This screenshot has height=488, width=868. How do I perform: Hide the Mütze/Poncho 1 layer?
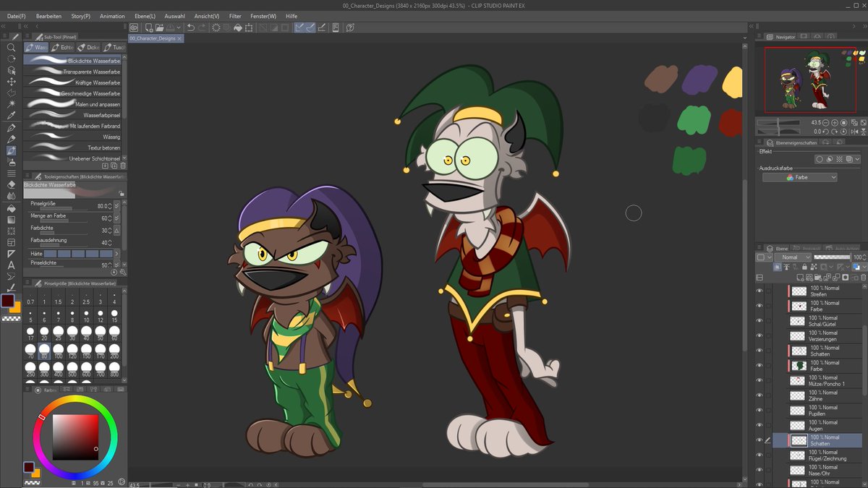(759, 381)
